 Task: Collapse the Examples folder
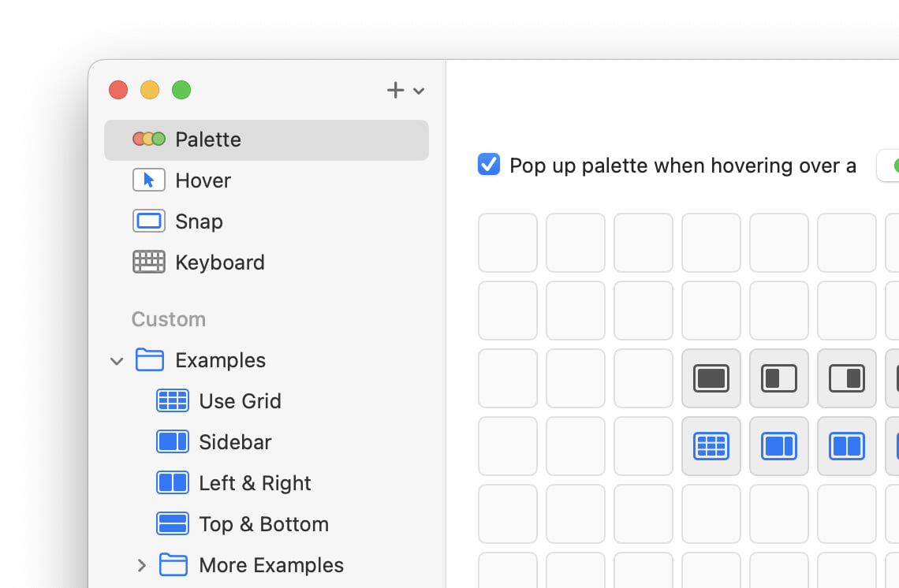click(x=117, y=361)
